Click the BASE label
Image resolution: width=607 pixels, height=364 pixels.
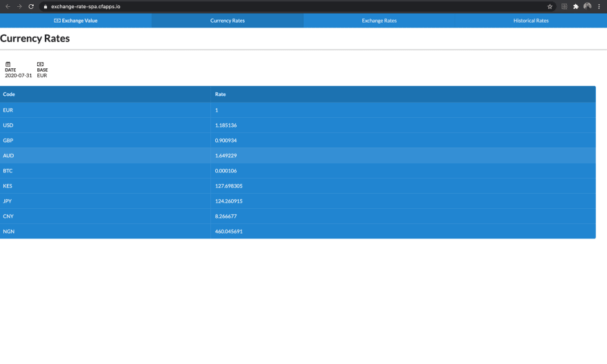pos(42,70)
